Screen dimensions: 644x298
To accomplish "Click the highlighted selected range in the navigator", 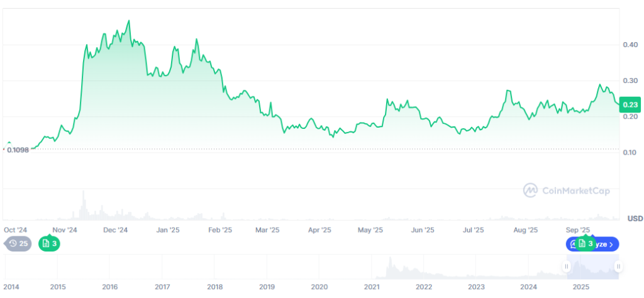I will (592, 267).
